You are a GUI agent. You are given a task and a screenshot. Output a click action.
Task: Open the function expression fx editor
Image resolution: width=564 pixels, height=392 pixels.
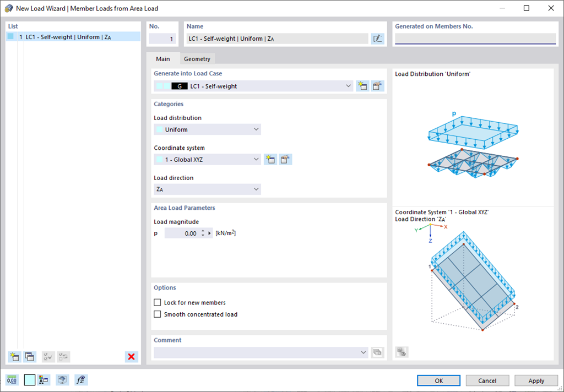pyautogui.click(x=80, y=380)
